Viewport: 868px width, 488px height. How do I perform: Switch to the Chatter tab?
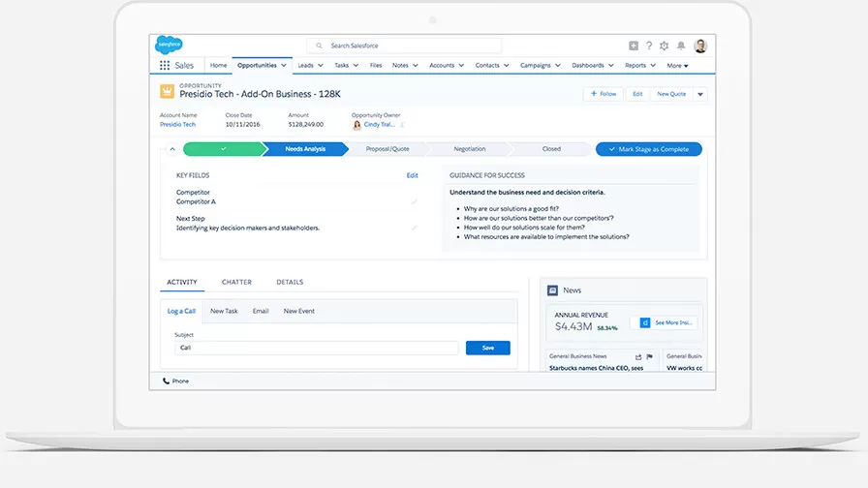236,283
